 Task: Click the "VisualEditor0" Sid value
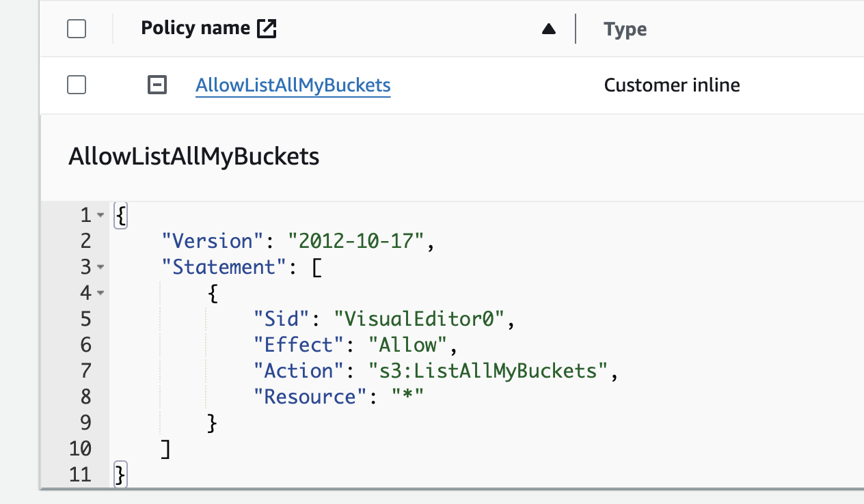[x=419, y=319]
